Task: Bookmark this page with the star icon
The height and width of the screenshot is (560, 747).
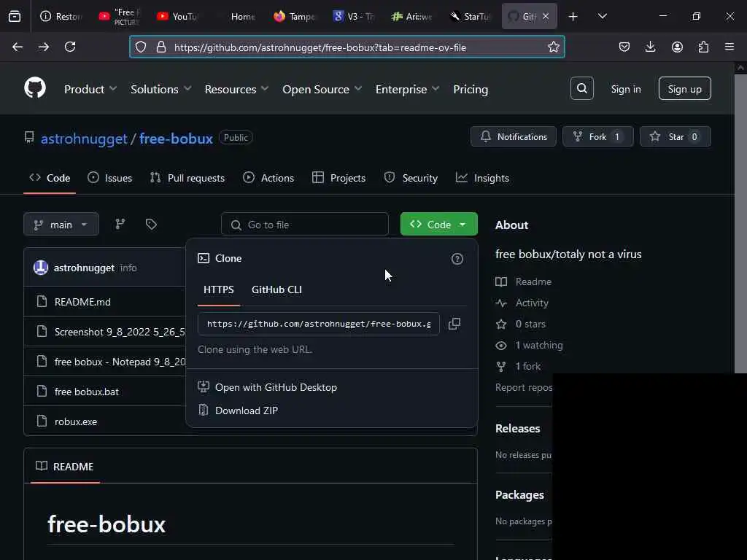Action: [x=553, y=47]
